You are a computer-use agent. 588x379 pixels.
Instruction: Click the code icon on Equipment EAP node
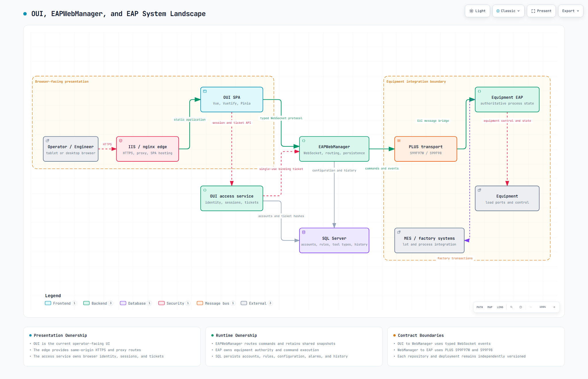pyautogui.click(x=479, y=91)
